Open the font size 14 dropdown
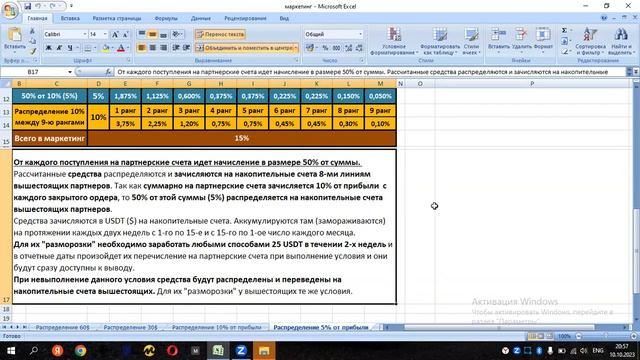The width and height of the screenshot is (640, 360). (x=105, y=34)
